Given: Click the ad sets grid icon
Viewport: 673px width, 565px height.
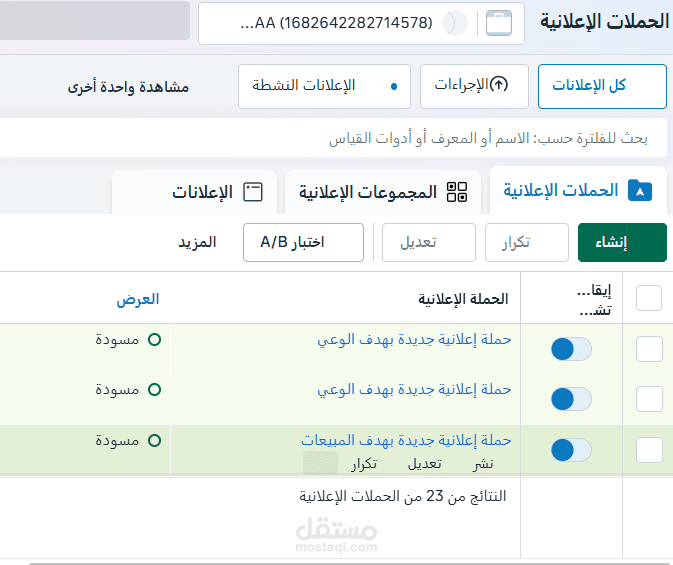Looking at the screenshot, I should pyautogui.click(x=457, y=191).
